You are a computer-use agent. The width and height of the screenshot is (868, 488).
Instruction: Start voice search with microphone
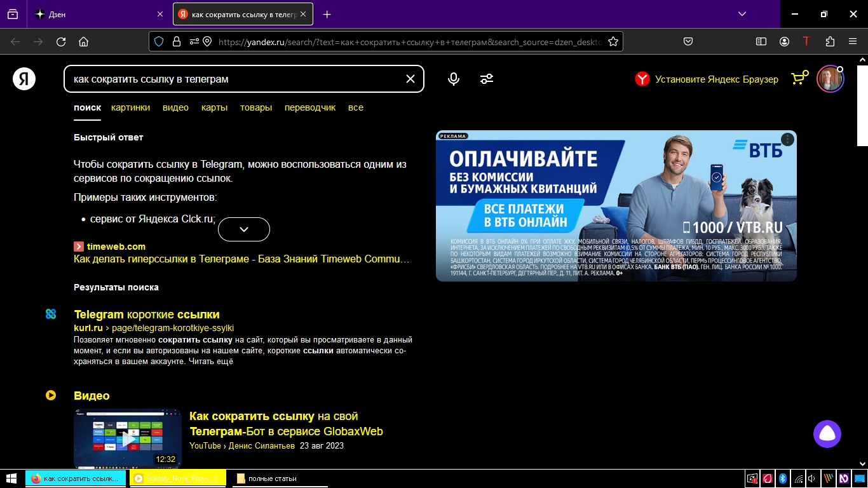click(454, 79)
